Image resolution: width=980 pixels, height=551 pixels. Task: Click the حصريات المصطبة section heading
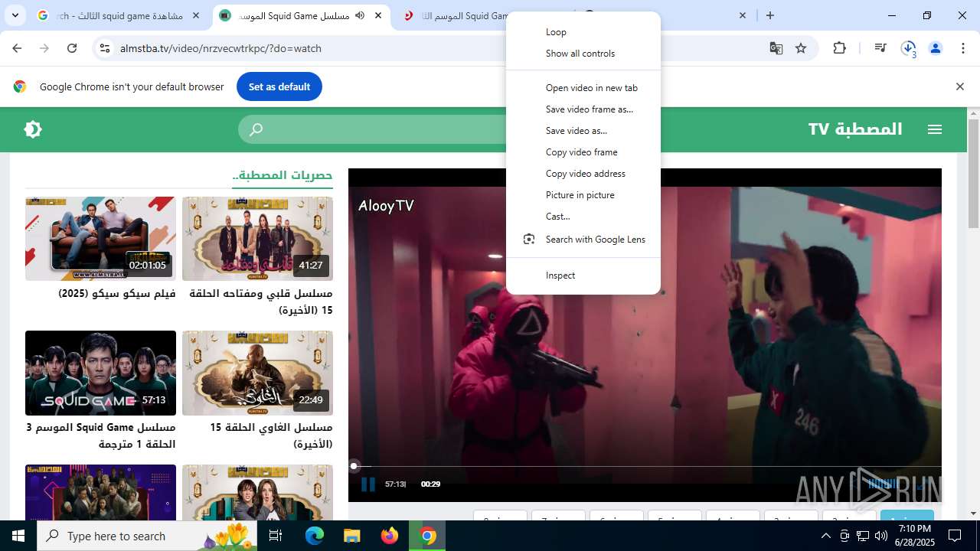coord(283,175)
